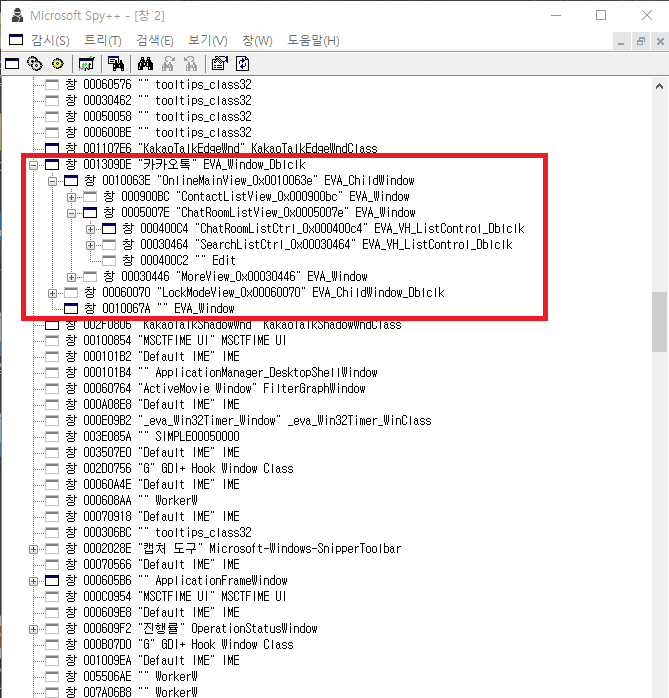Open the 감시(S) menu
This screenshot has height=698, width=669.
(50, 41)
